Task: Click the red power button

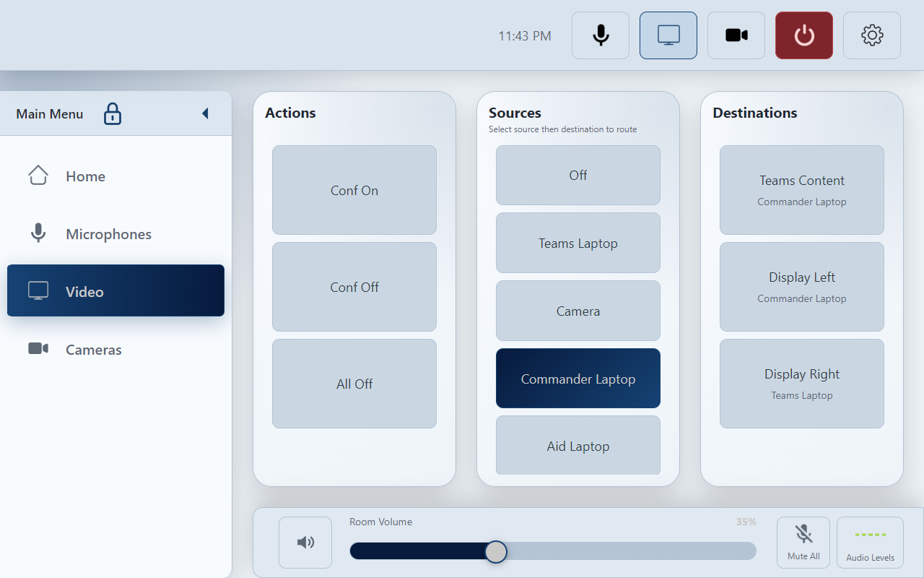Action: pos(804,35)
